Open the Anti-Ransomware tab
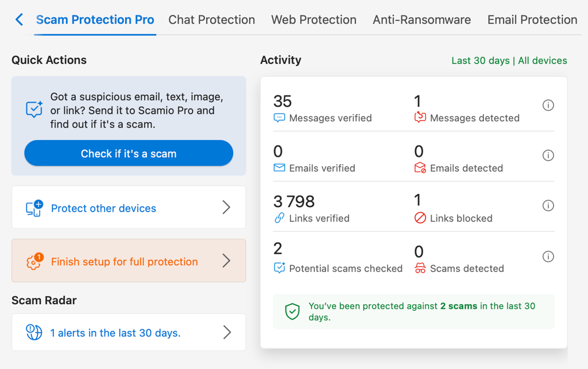 [421, 20]
